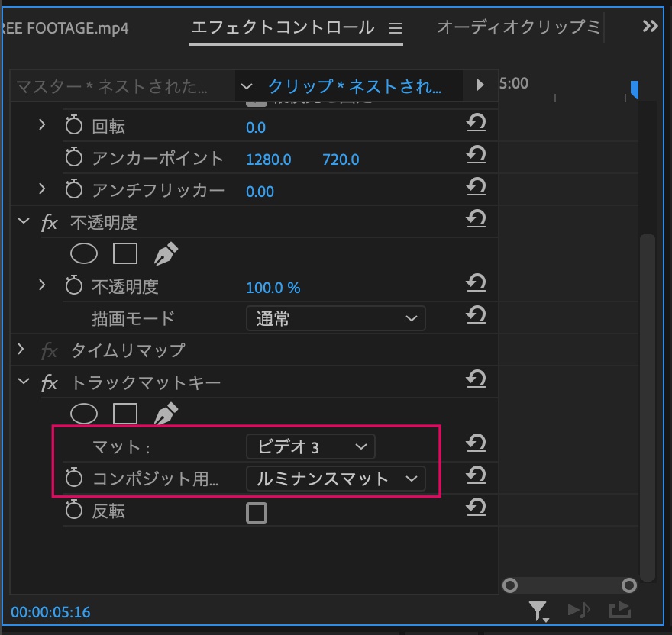672x635 pixels.
Task: Toggle the fx switch of タイムリマップ effect
Action: coord(50,351)
